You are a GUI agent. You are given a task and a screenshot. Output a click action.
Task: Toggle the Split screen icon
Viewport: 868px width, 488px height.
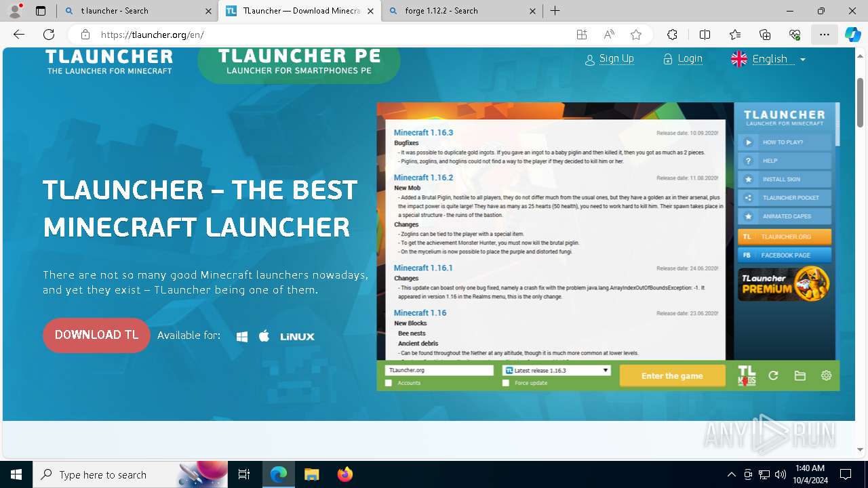pos(705,35)
